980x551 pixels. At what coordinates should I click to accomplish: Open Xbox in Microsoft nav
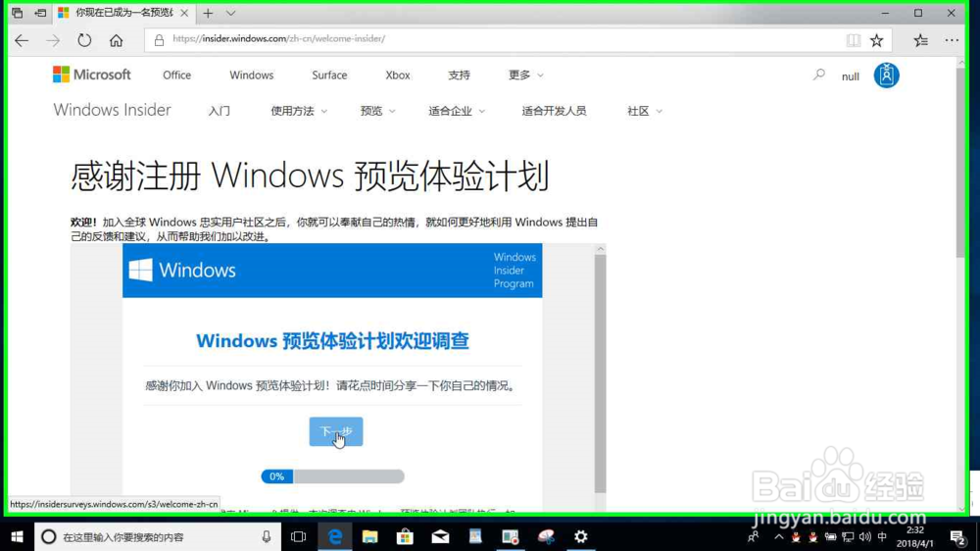pos(398,75)
